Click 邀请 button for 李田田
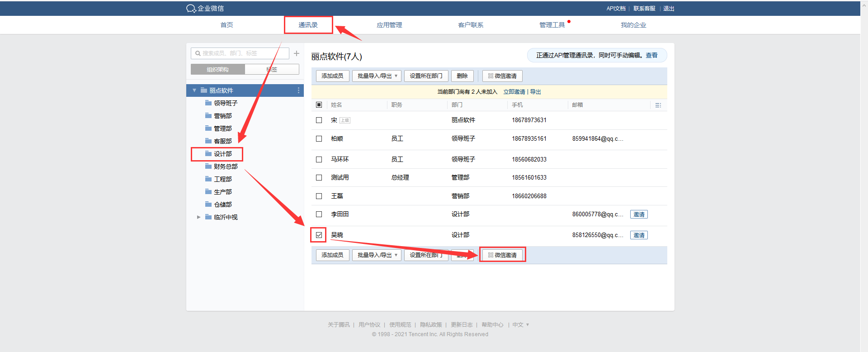 pyautogui.click(x=639, y=214)
